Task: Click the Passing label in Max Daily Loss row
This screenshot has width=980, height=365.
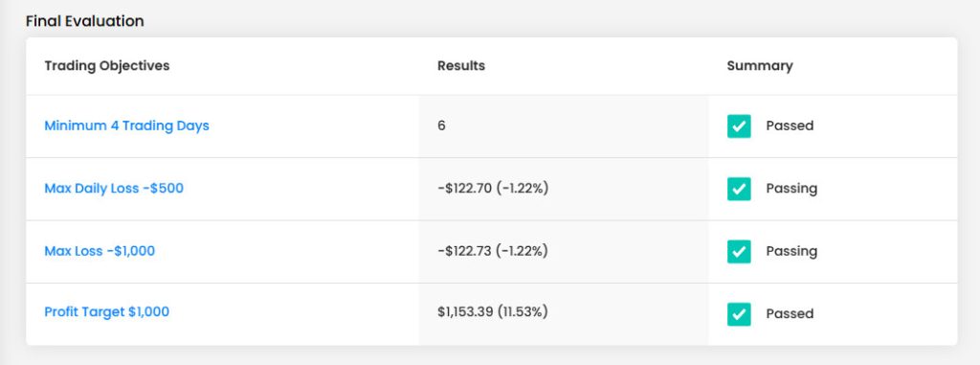Action: point(791,189)
